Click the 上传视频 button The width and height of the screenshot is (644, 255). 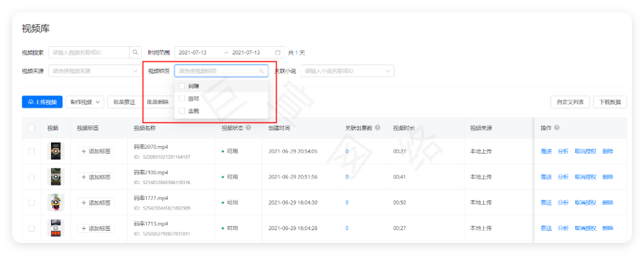(x=43, y=102)
